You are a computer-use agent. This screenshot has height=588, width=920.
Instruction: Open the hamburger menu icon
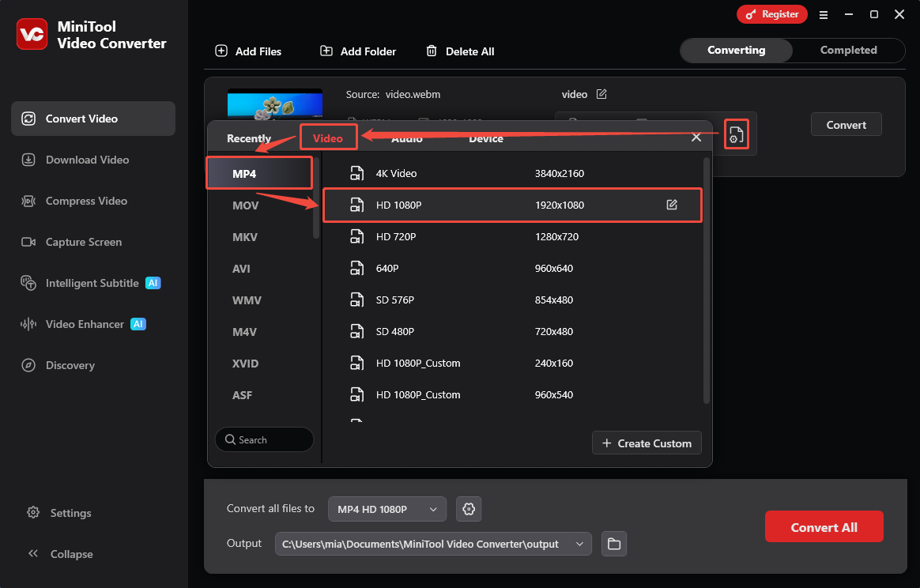pyautogui.click(x=824, y=15)
